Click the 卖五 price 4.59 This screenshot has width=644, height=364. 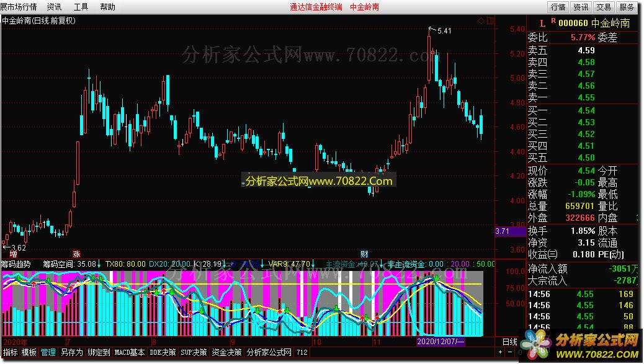tap(586, 50)
